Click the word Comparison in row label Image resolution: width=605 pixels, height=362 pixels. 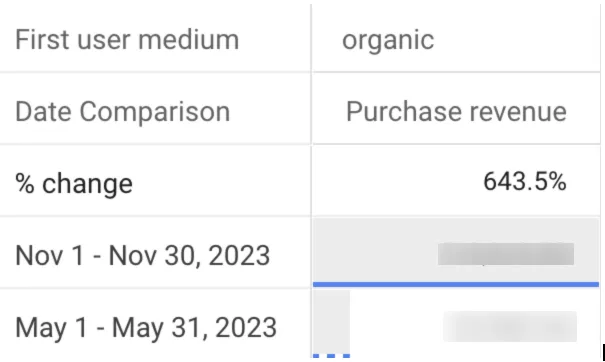[155, 112]
